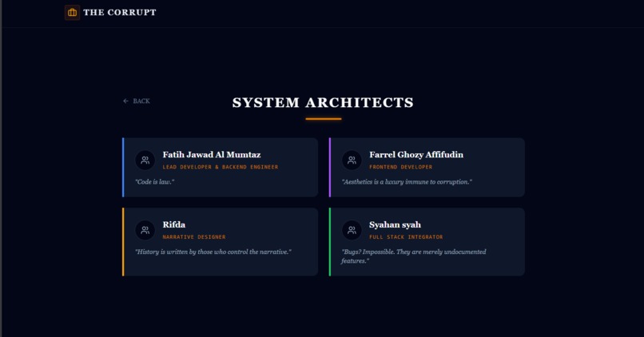Click the System Architects heading
This screenshot has width=644, height=337.
tap(323, 103)
